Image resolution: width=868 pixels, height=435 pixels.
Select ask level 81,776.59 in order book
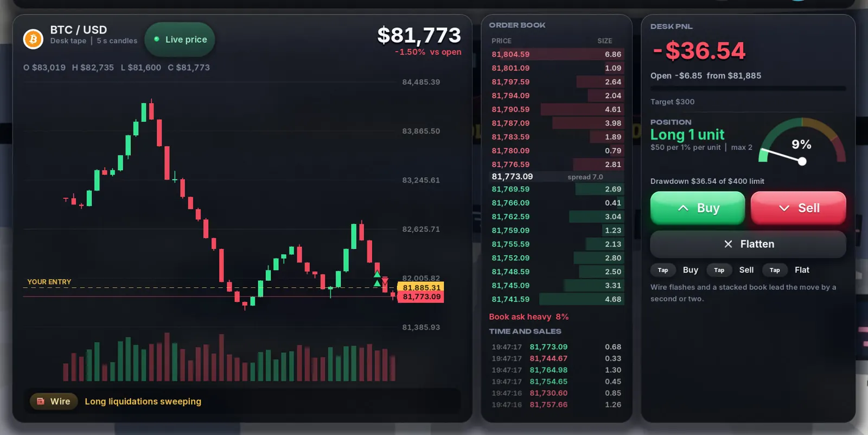557,164
